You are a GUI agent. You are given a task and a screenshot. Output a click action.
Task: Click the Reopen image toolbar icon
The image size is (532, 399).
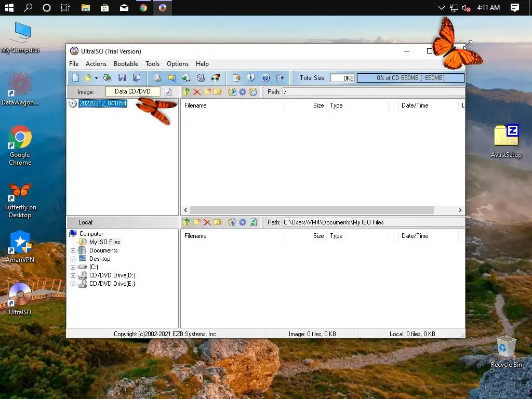[x=107, y=78]
